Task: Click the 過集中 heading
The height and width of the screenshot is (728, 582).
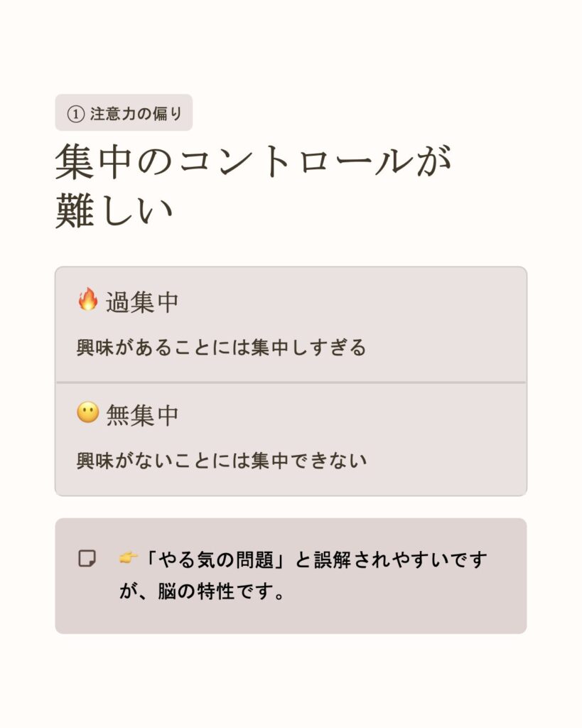Action: tap(142, 302)
